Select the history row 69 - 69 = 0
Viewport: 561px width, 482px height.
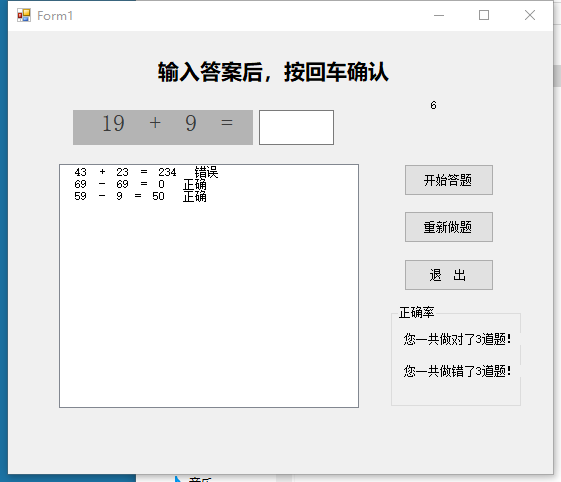pyautogui.click(x=140, y=184)
